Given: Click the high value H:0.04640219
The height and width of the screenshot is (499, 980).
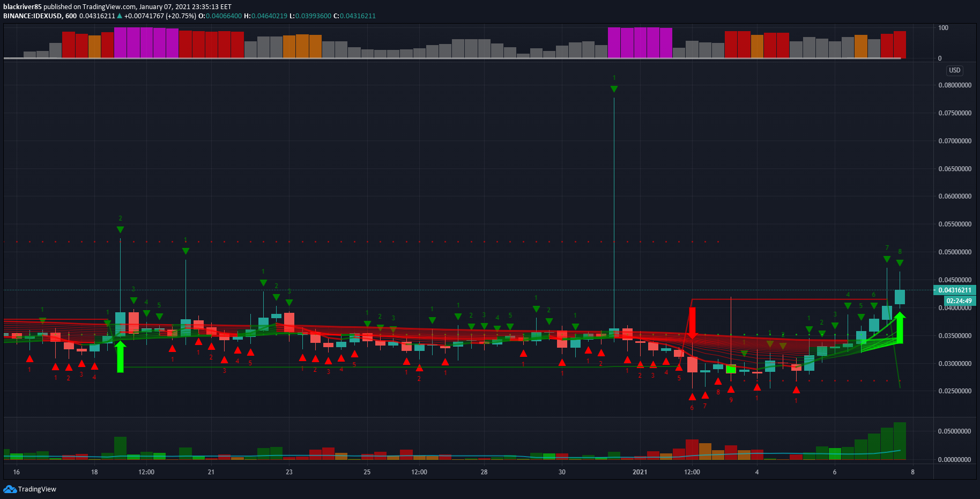Looking at the screenshot, I should [x=265, y=16].
